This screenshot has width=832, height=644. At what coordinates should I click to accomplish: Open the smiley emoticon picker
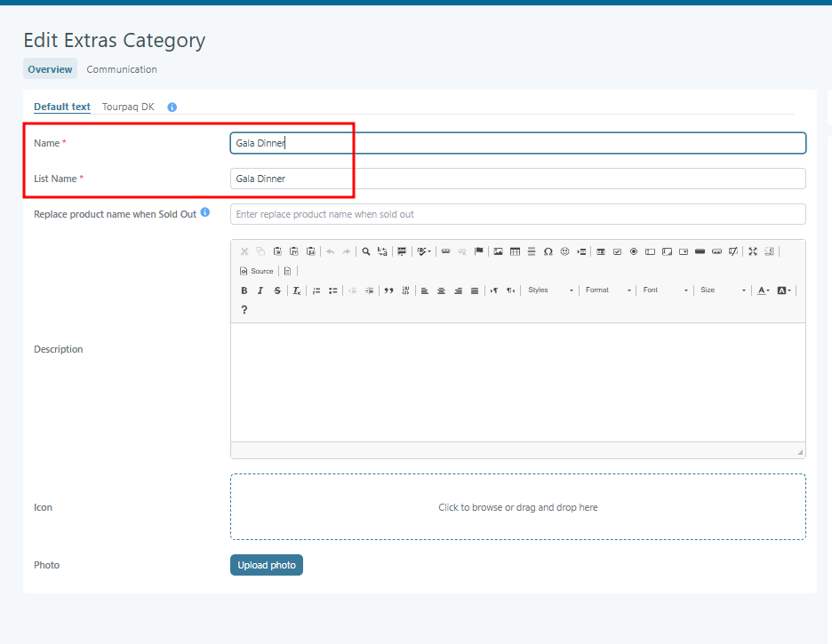(564, 251)
